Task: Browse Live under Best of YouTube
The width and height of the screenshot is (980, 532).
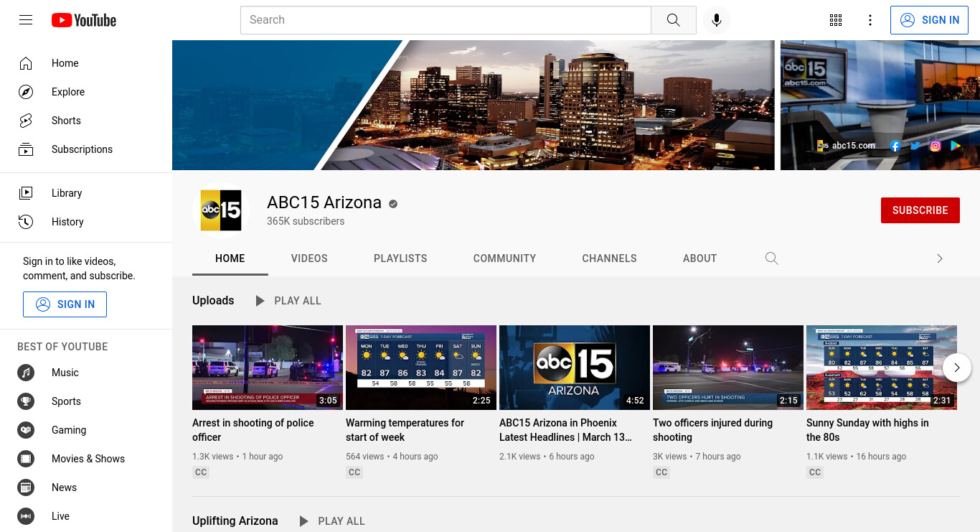Action: (86, 516)
